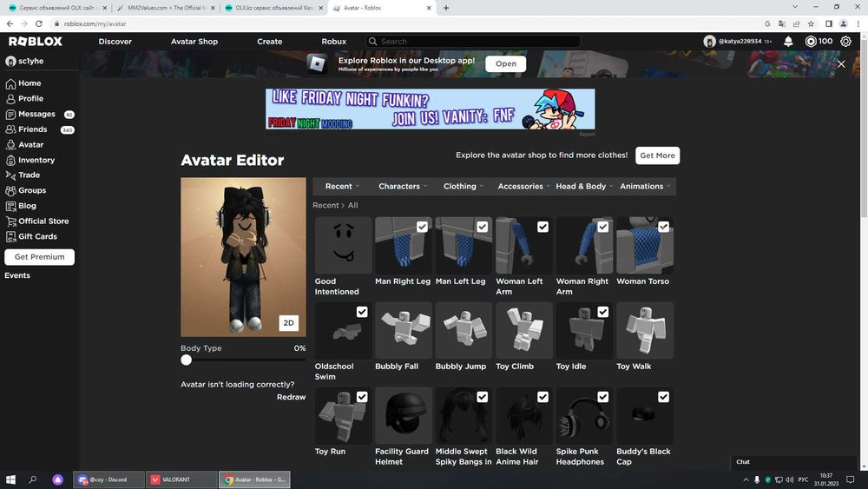Uncheck the Man Left Leg item
The height and width of the screenshot is (489, 868).
[482, 227]
